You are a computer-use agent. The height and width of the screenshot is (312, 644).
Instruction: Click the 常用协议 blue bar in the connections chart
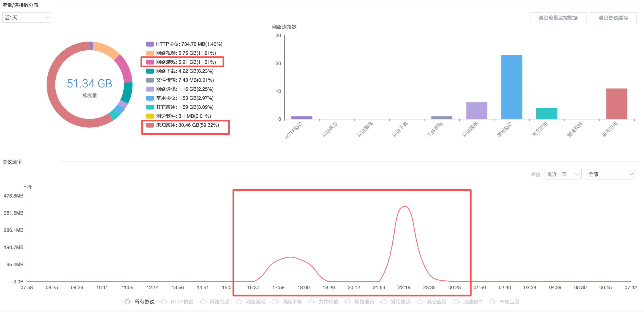click(x=512, y=87)
